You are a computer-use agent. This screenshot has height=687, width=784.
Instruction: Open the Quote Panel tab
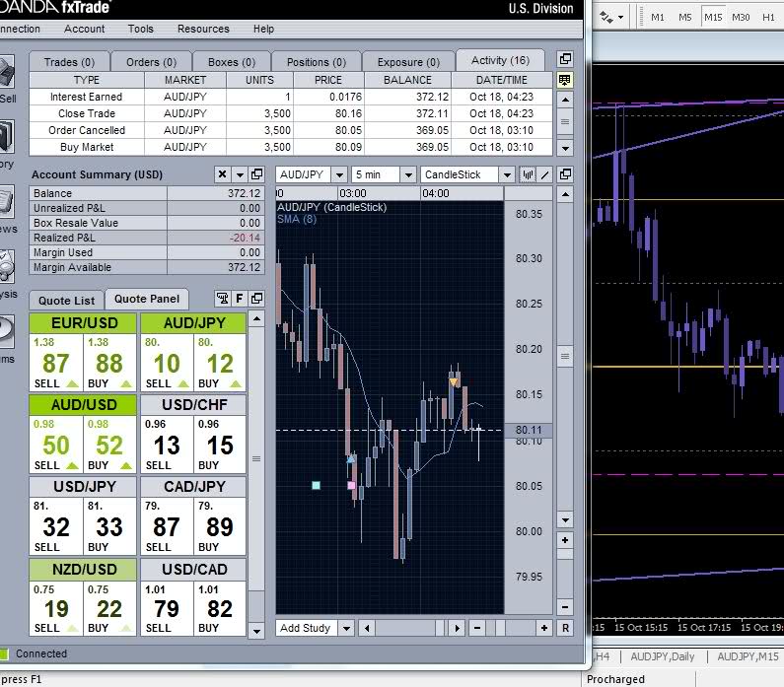147,299
